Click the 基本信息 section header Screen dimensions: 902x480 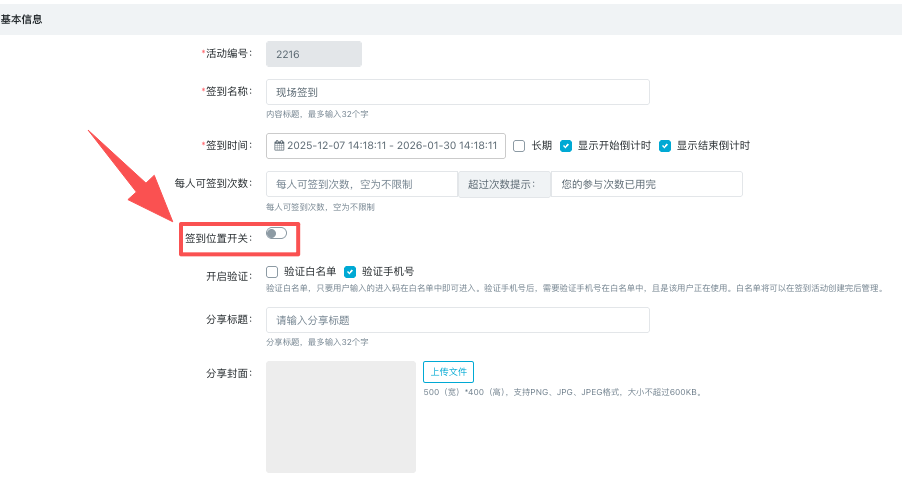coord(21,19)
